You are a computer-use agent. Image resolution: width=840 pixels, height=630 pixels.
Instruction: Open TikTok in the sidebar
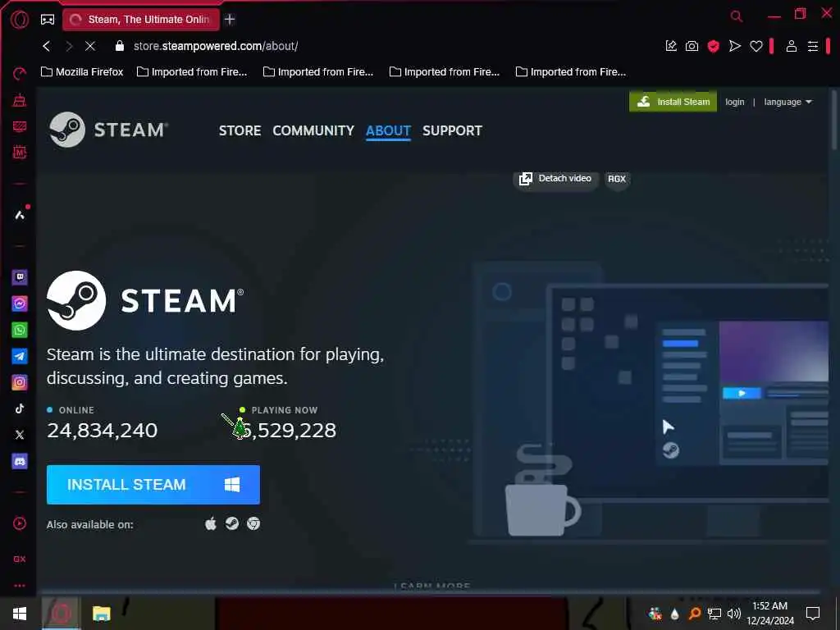pyautogui.click(x=20, y=409)
